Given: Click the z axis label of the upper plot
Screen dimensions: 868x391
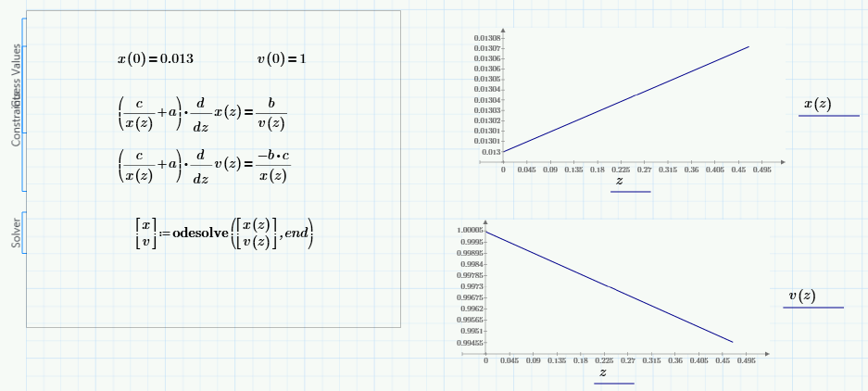Looking at the screenshot, I should [x=620, y=180].
